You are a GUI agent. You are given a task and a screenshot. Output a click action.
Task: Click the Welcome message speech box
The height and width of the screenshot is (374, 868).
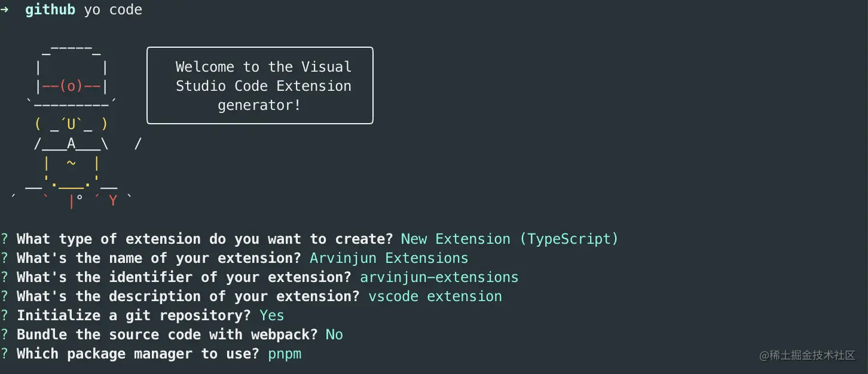click(260, 85)
